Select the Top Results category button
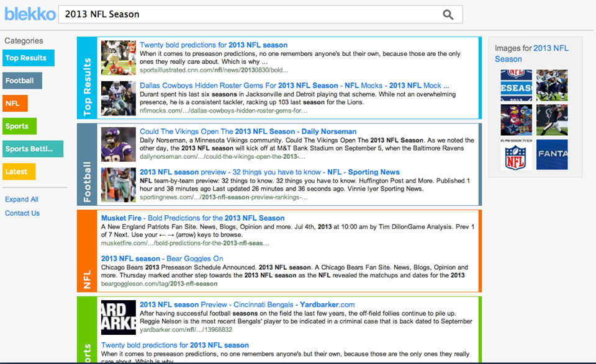Image resolution: width=596 pixels, height=364 pixels. click(x=29, y=58)
